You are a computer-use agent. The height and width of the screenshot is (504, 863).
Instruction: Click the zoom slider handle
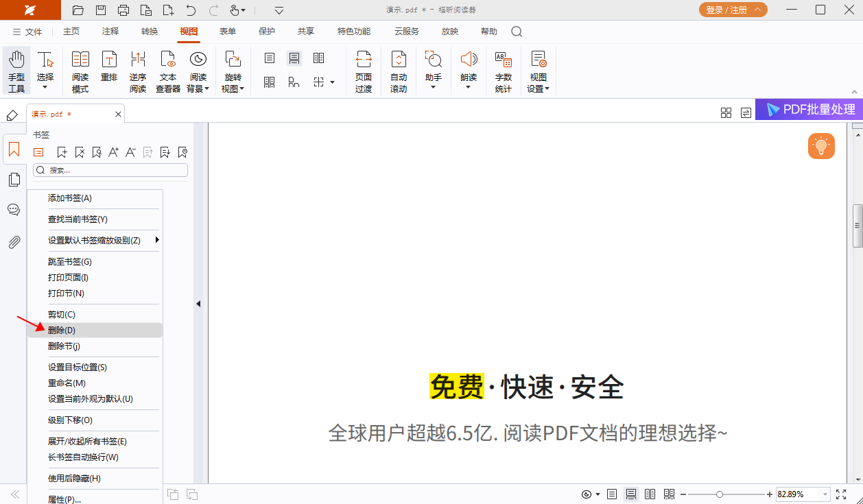pos(719,494)
